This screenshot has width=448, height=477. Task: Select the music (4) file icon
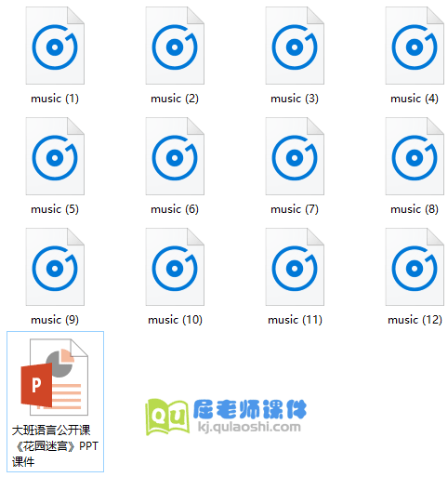[x=415, y=46]
